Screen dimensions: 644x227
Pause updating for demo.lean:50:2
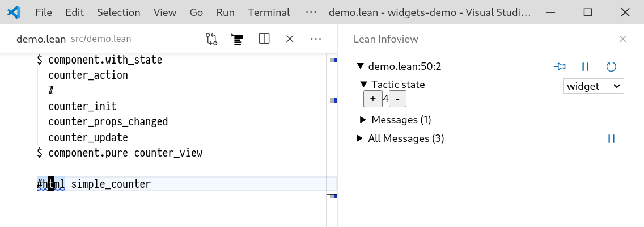tap(586, 66)
